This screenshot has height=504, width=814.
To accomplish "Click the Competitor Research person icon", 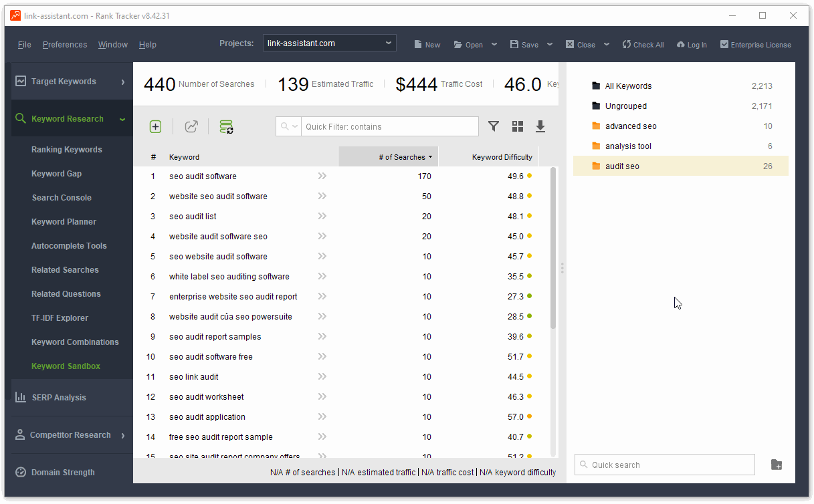I will coord(20,434).
